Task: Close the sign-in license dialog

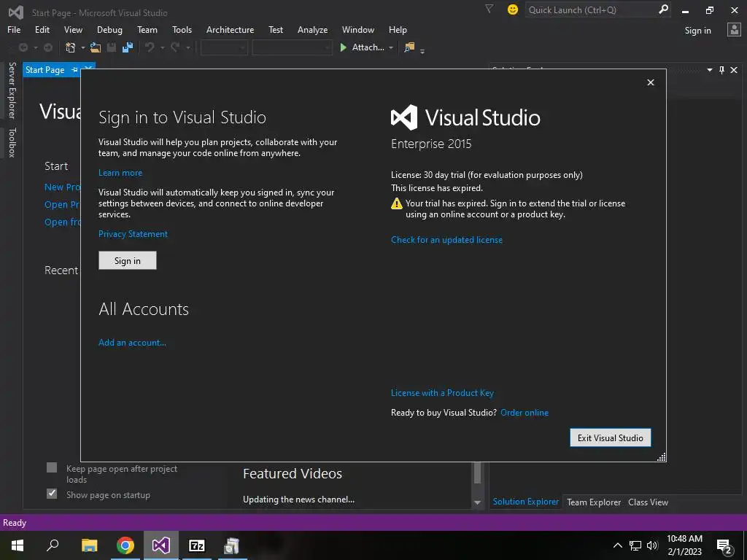Action: [650, 82]
